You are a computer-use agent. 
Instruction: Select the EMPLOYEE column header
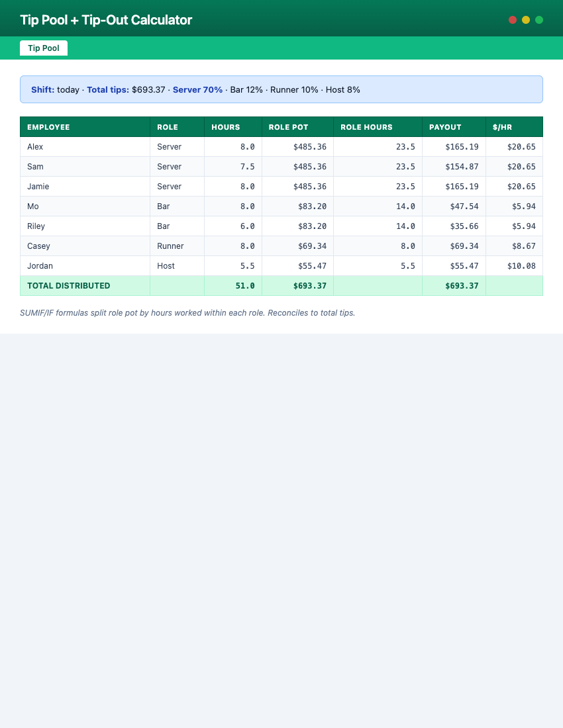pos(85,127)
